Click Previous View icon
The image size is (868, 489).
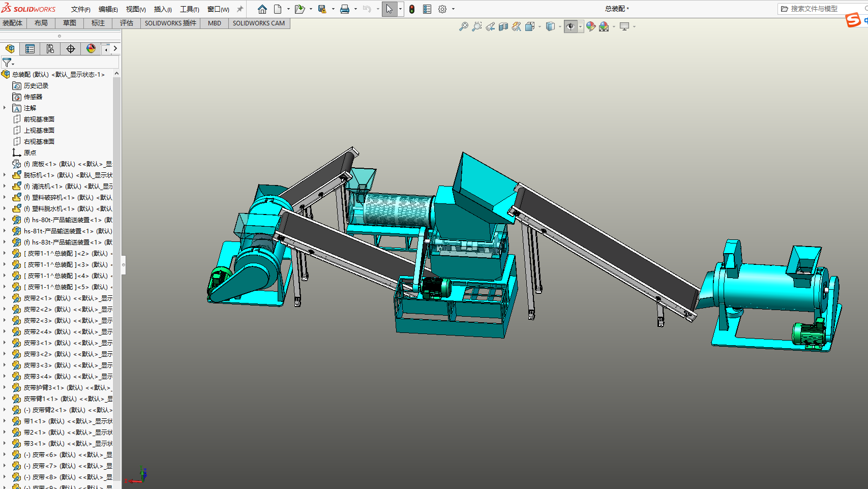[x=490, y=26]
